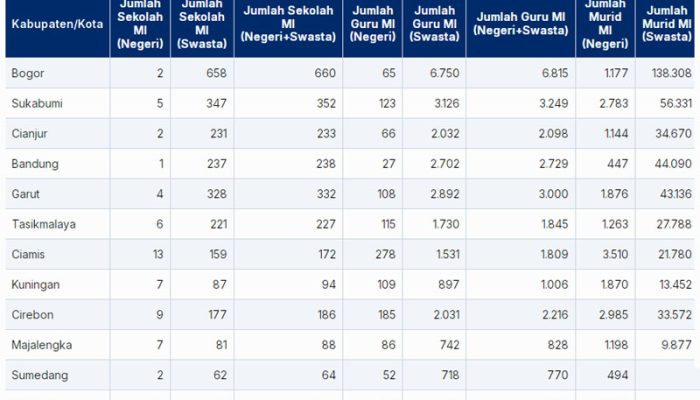The width and height of the screenshot is (700, 400).
Task: Click the value 897 in Kuningan row
Action: [449, 285]
